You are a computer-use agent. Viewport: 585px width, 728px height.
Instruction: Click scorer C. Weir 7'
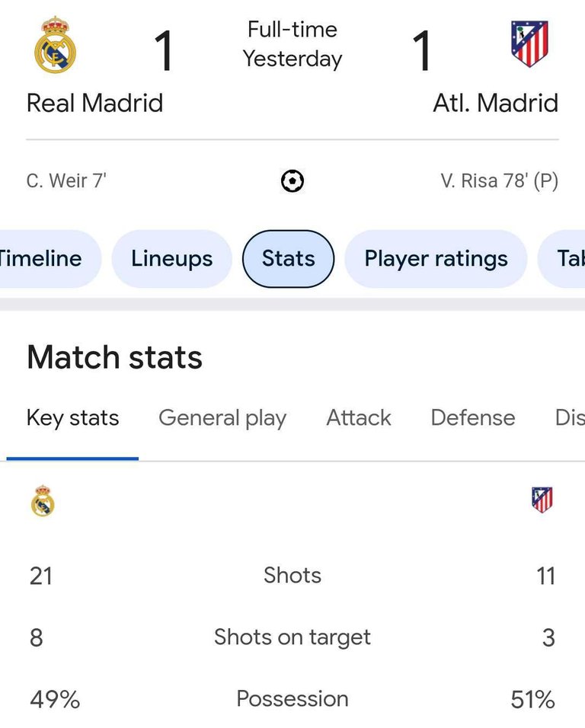(66, 181)
